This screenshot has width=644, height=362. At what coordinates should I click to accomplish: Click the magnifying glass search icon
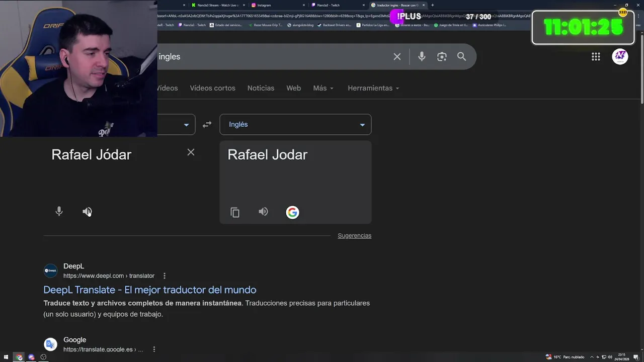(x=461, y=57)
